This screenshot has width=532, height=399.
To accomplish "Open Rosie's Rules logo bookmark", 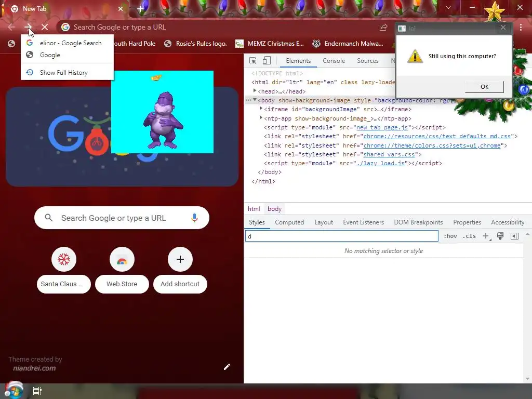I will coord(195,44).
